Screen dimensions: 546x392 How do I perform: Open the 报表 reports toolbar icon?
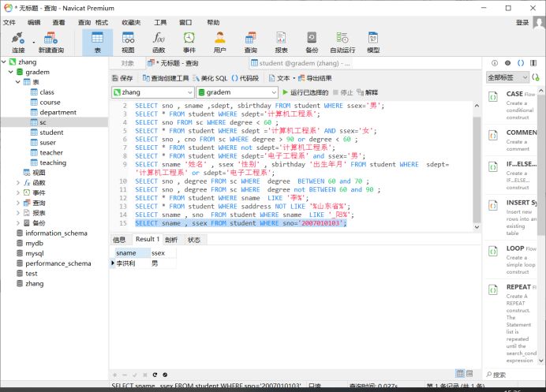281,43
